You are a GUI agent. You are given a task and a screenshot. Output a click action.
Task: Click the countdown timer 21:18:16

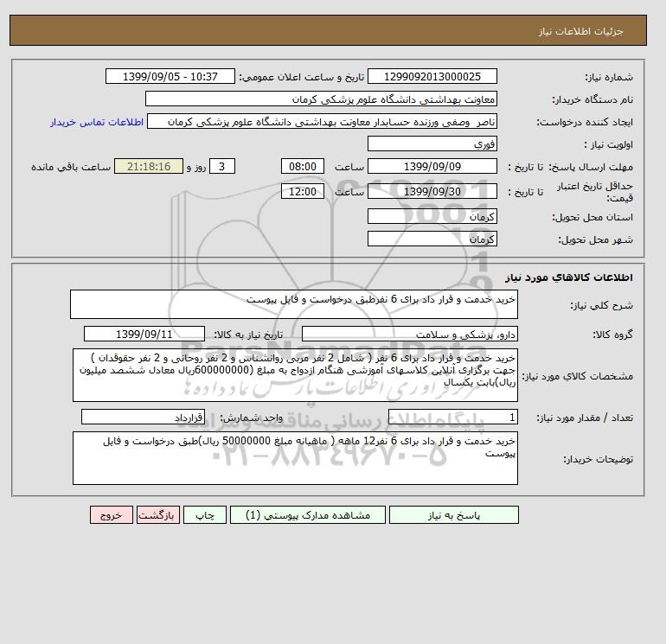pyautogui.click(x=149, y=167)
